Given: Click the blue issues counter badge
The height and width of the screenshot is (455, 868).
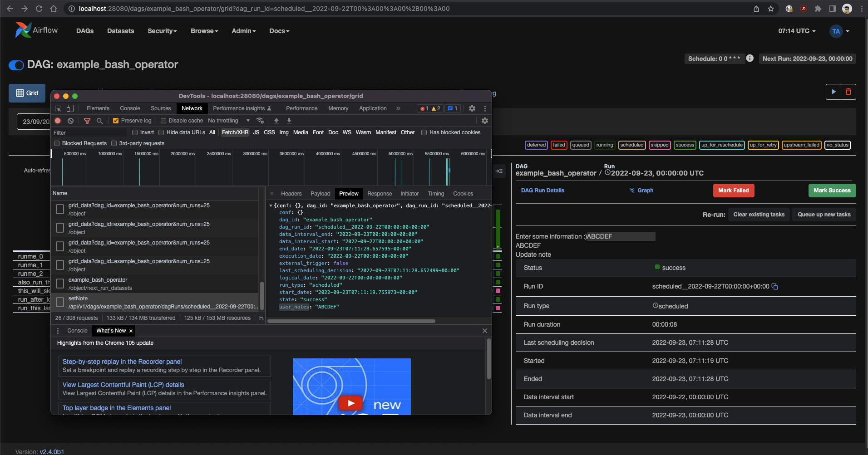Looking at the screenshot, I should [x=452, y=108].
